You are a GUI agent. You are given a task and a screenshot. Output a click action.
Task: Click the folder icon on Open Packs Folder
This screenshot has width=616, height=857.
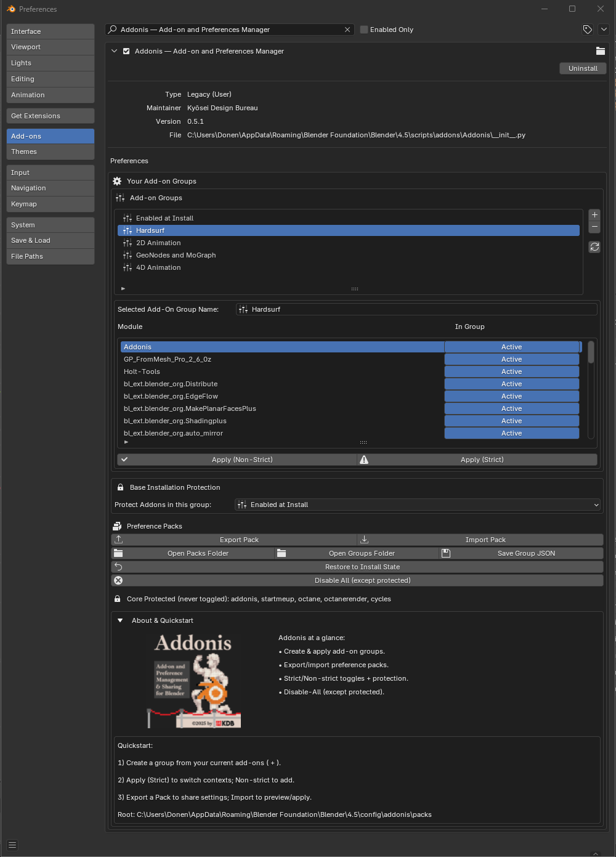click(118, 553)
